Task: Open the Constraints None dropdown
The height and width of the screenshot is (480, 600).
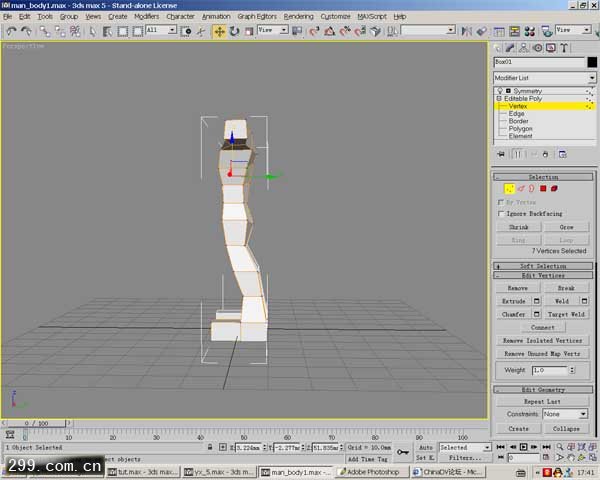Action: (565, 414)
